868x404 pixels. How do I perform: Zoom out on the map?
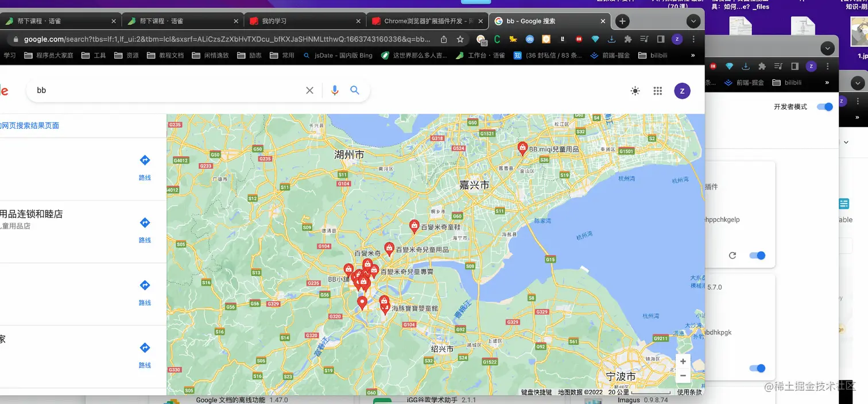click(683, 376)
